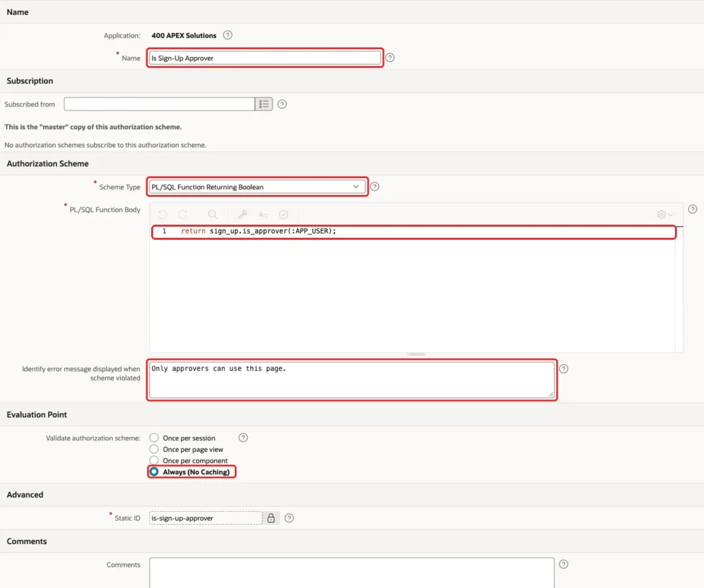The height and width of the screenshot is (588, 704).
Task: Open help for Validate authorization scheme
Action: 243,438
